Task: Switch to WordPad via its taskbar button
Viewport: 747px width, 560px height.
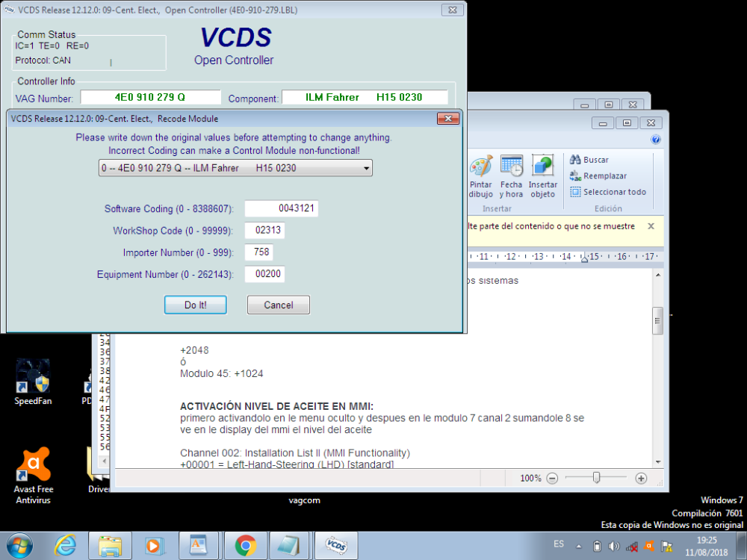Action: [x=198, y=546]
